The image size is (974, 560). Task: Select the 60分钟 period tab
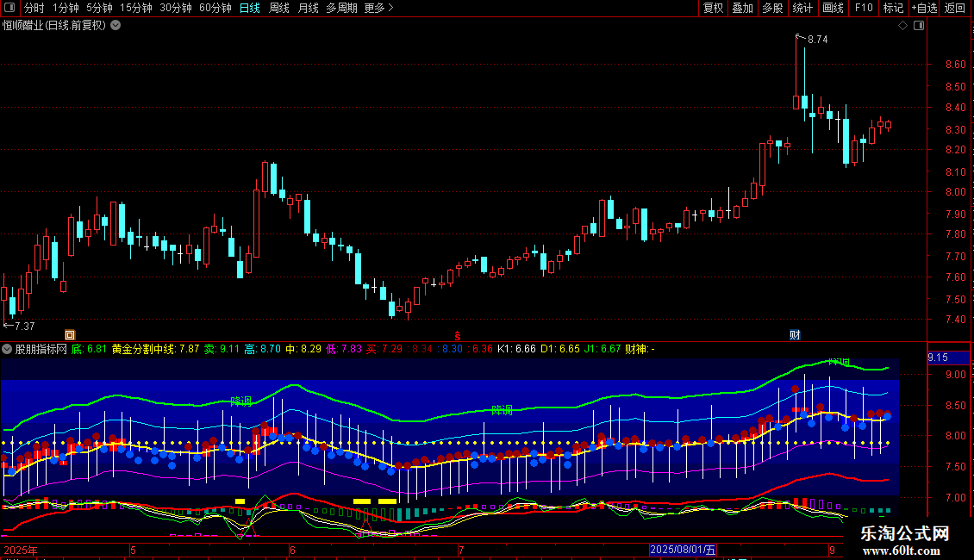(215, 8)
